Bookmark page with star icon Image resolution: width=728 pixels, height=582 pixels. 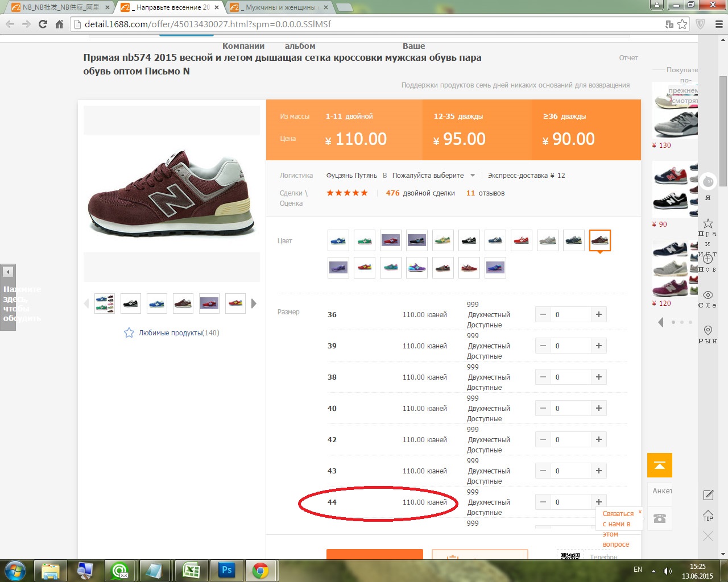tap(682, 24)
